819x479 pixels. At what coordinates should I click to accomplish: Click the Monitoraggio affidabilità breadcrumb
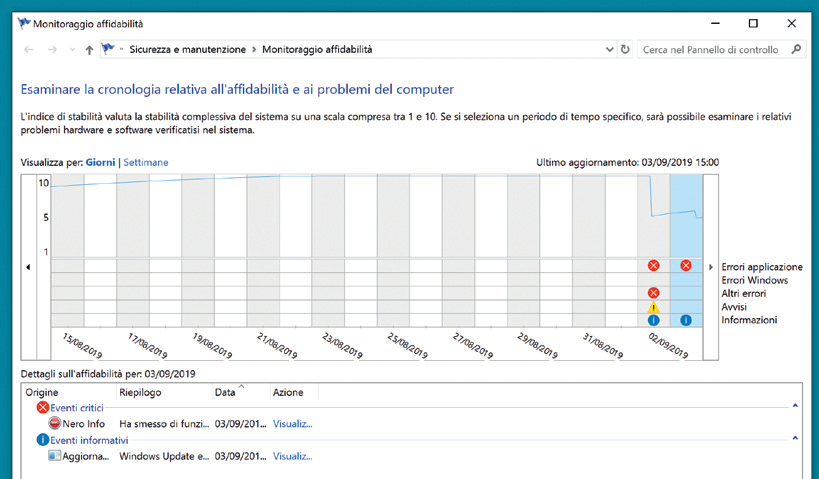[x=317, y=50]
